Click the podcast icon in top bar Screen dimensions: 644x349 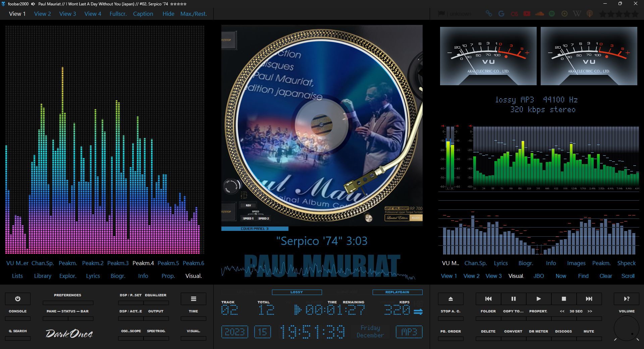click(x=590, y=14)
